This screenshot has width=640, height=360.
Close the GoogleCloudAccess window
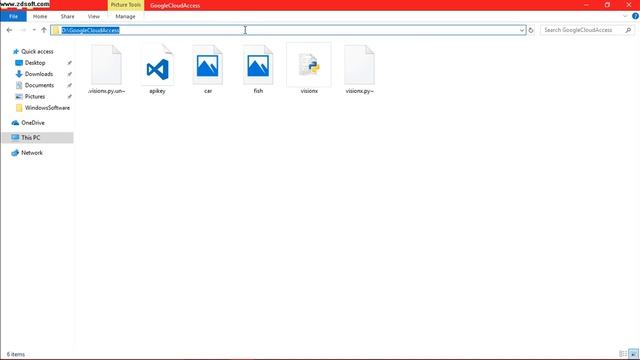tap(629, 5)
